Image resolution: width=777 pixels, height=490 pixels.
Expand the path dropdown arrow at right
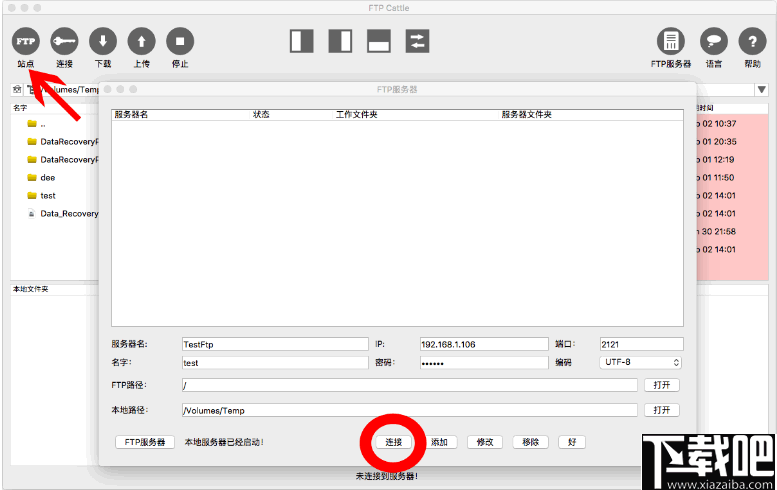pyautogui.click(x=762, y=90)
